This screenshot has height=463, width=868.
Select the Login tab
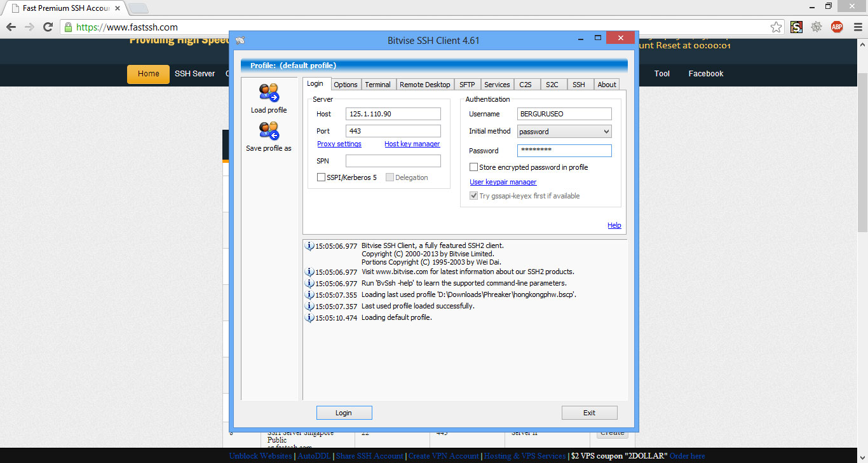point(315,83)
